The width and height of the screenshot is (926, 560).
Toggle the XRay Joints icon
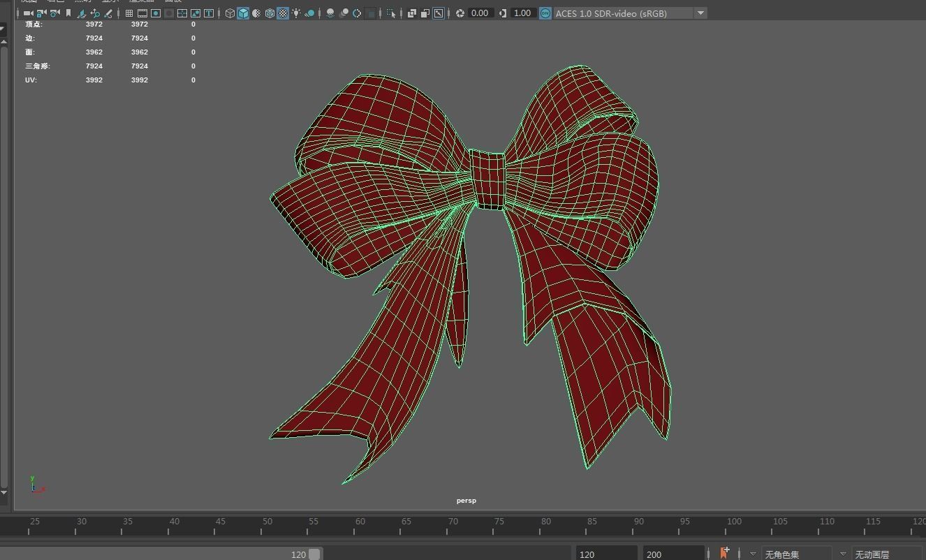coord(439,13)
